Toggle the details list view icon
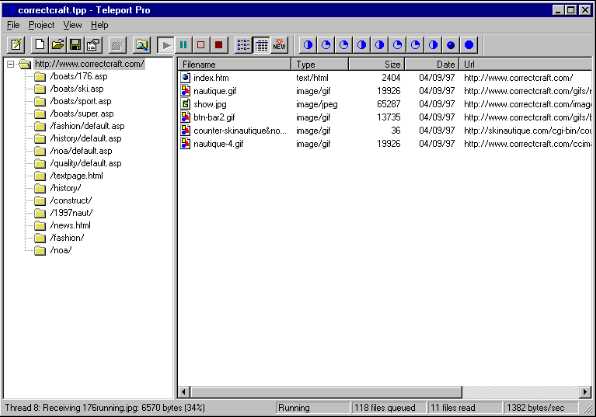The height and width of the screenshot is (417, 596). [262, 45]
